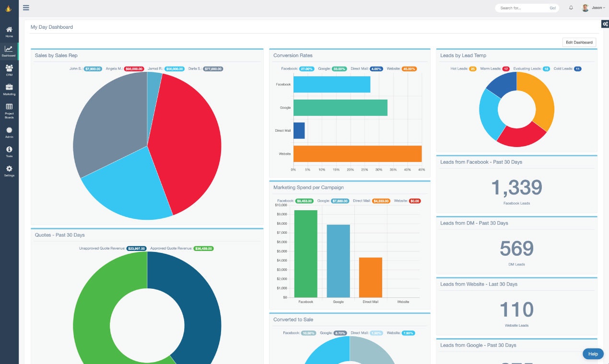Click the Darla S. $77,000.00 legend badge

(x=213, y=69)
